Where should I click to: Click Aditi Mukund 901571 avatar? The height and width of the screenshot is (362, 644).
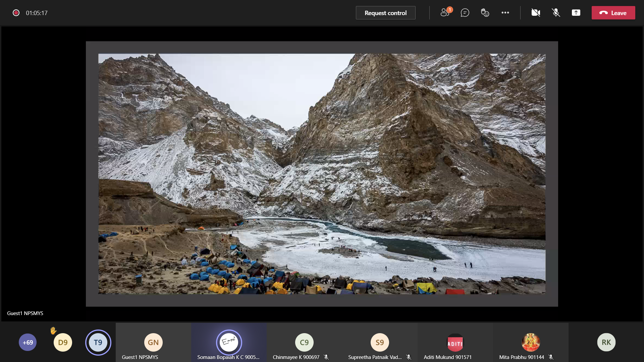point(455,343)
